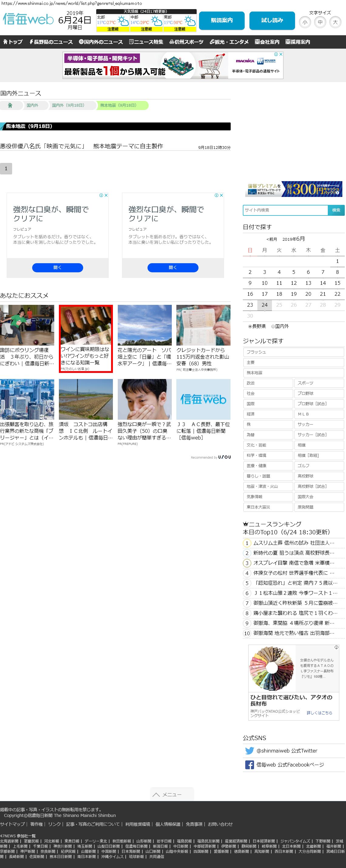Click the 購読案内 button
This screenshot has height=868, width=346.
coord(222,20)
